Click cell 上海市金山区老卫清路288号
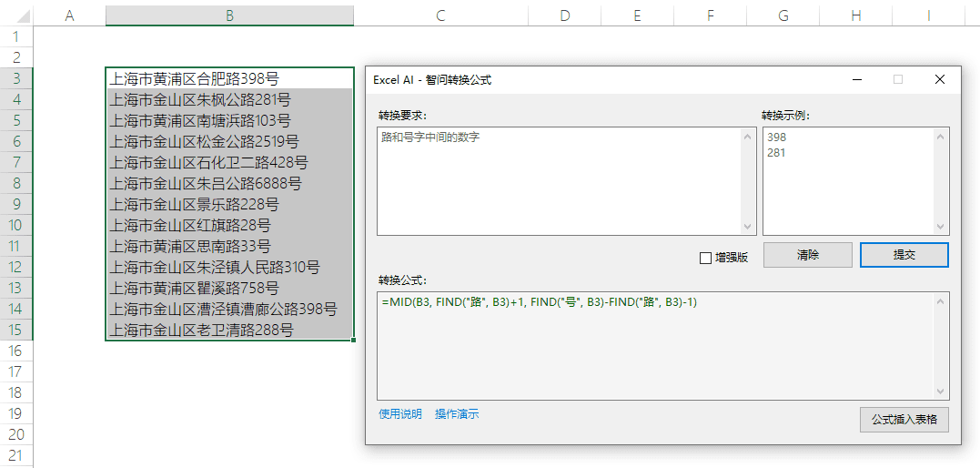 (230, 330)
